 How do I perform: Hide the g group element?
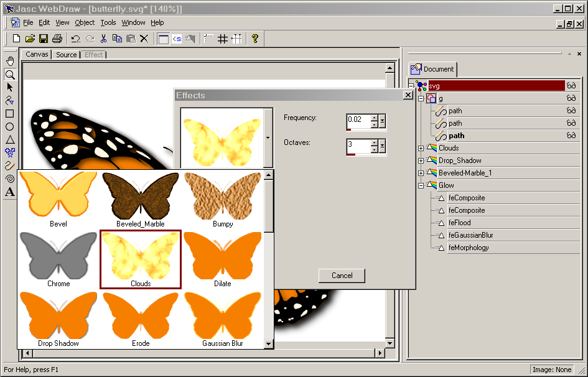(x=571, y=98)
